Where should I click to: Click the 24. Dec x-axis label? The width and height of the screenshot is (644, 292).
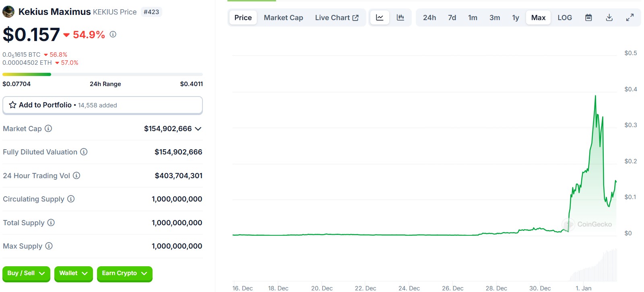click(409, 288)
